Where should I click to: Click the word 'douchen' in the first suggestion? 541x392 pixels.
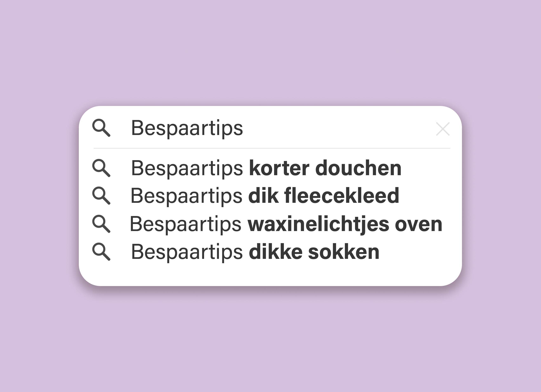358,168
